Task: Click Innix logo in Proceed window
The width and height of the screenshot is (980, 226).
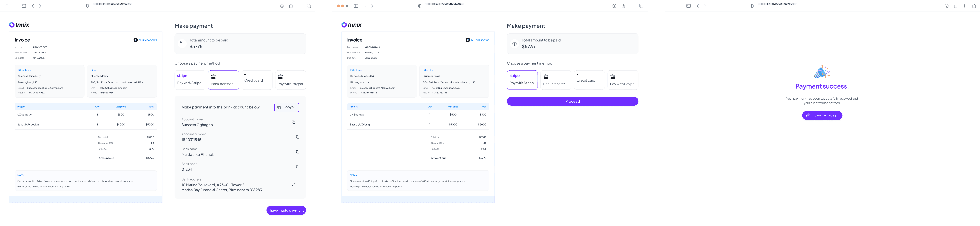Action: click(352, 25)
